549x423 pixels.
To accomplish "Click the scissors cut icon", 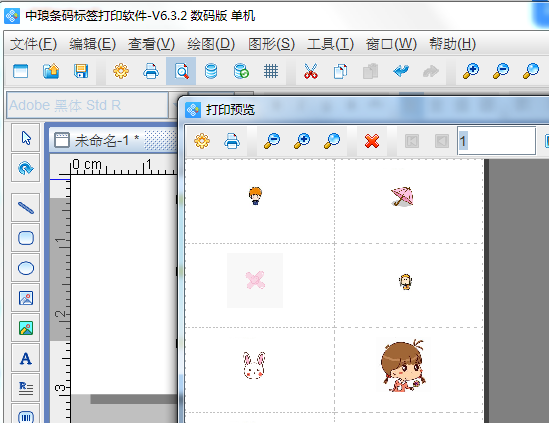I will point(311,71).
